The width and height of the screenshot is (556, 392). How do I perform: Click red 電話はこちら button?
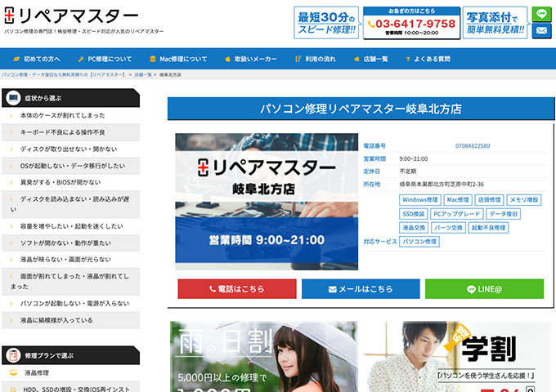pyautogui.click(x=237, y=289)
